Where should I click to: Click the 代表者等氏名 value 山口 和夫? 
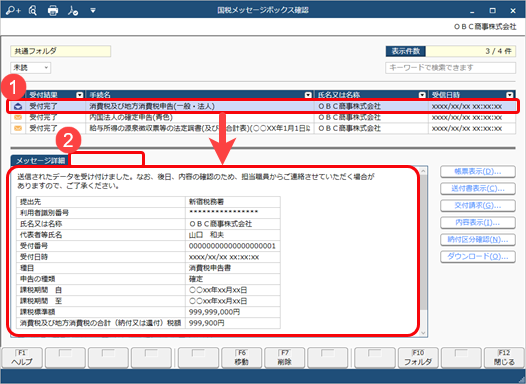tap(206, 235)
